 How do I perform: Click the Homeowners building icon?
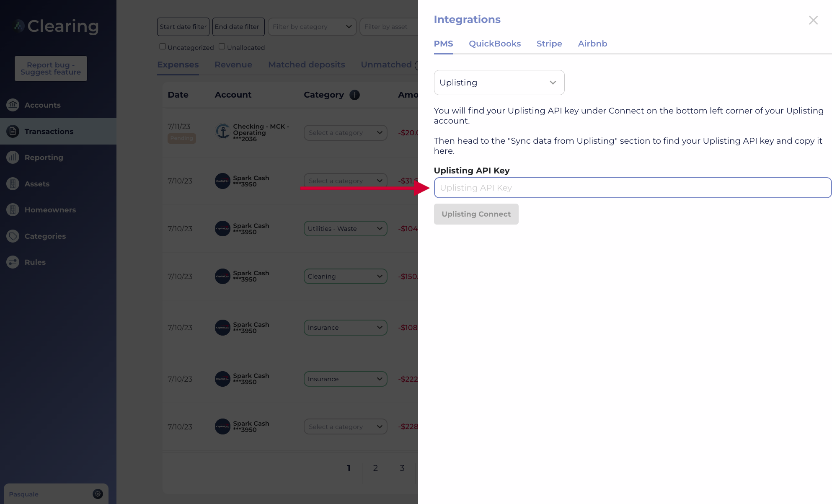point(13,209)
